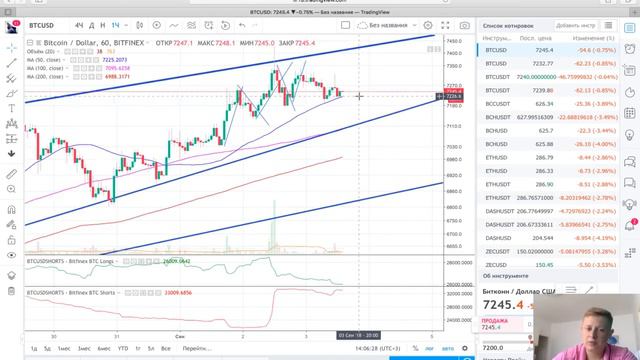Select the ruler measure tool

(11, 174)
